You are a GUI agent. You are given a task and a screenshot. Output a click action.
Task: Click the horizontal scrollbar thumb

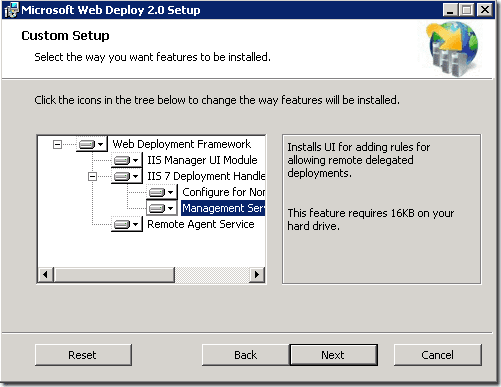[114, 275]
